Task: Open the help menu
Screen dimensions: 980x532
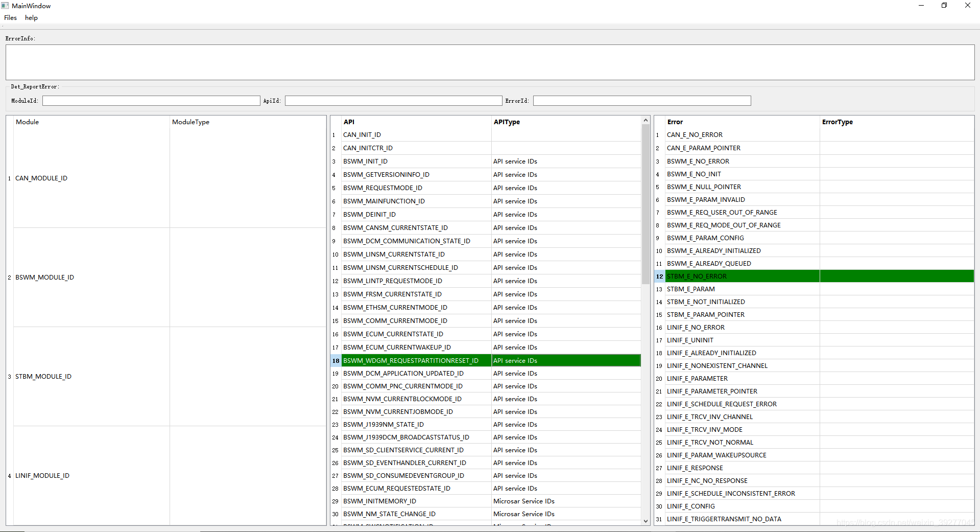Action: point(31,18)
